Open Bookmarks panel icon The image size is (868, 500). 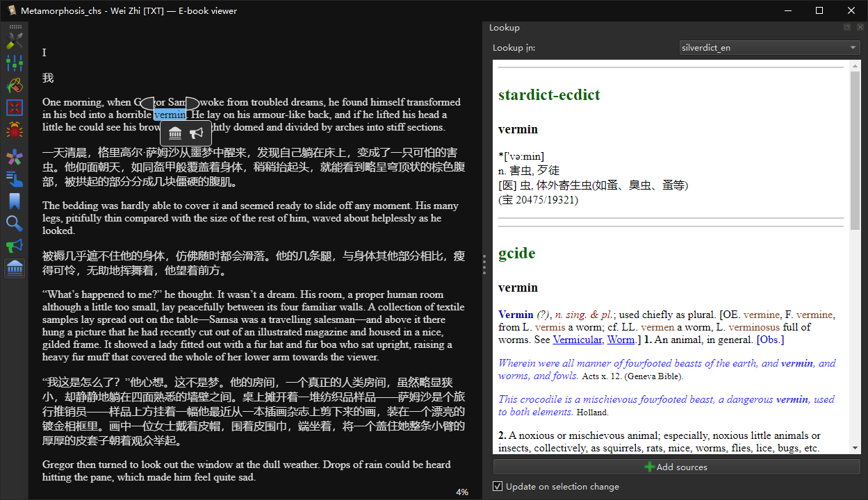tap(15, 201)
